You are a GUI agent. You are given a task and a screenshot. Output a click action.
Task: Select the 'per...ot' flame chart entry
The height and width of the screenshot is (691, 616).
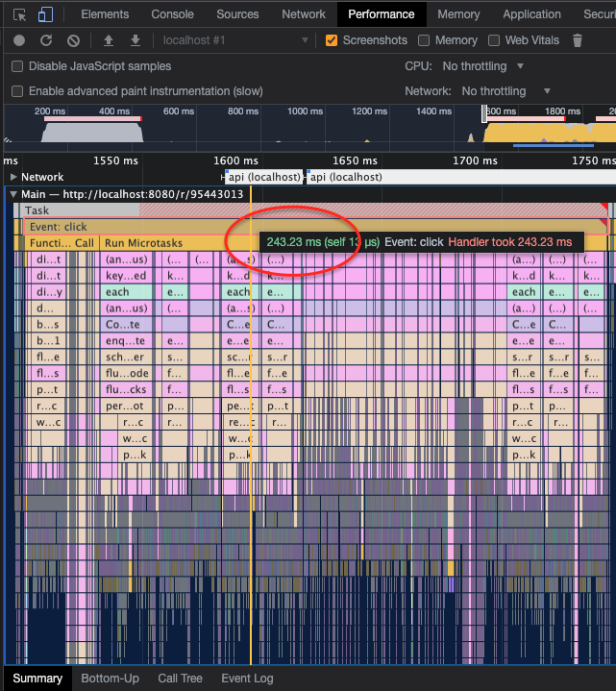pyautogui.click(x=126, y=406)
